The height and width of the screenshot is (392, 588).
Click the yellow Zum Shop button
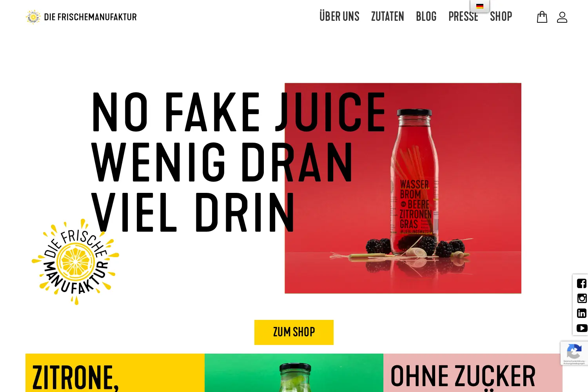point(294,332)
